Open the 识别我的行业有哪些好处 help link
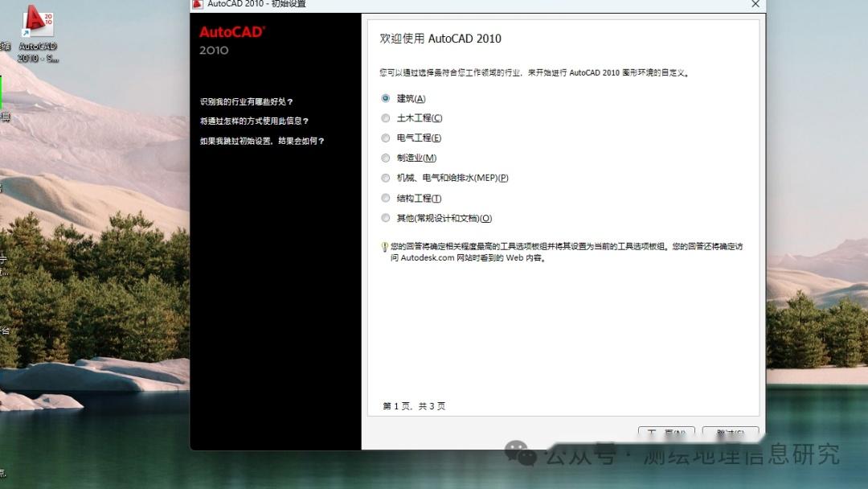This screenshot has height=489, width=868. (247, 100)
